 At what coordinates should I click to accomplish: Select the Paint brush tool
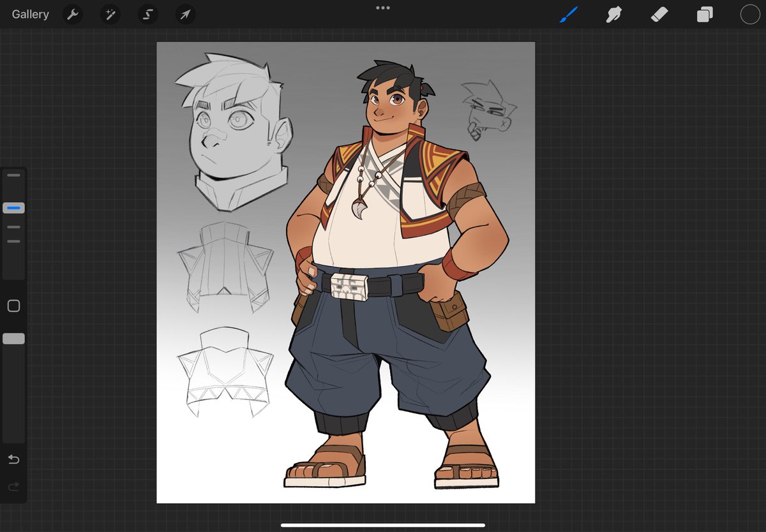(569, 14)
